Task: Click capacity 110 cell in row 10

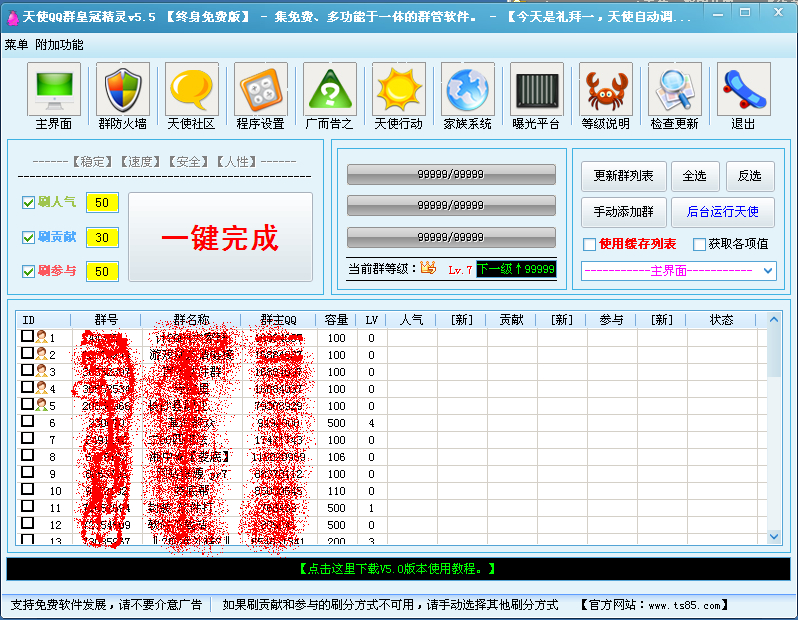Action: (336, 491)
